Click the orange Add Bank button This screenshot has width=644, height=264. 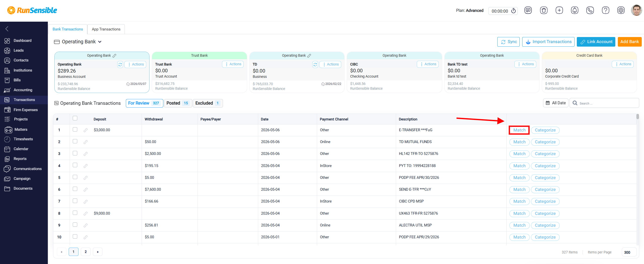point(630,42)
